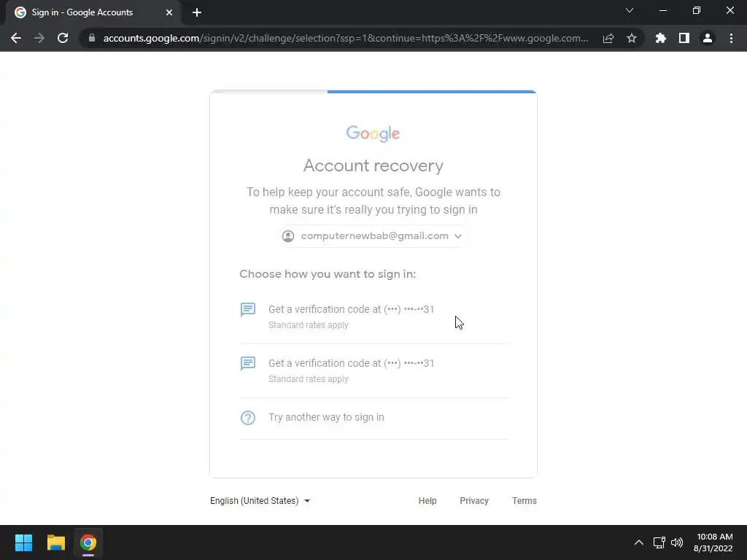Open the tab search chevron
Image resolution: width=747 pixels, height=560 pixels.
(x=630, y=10)
